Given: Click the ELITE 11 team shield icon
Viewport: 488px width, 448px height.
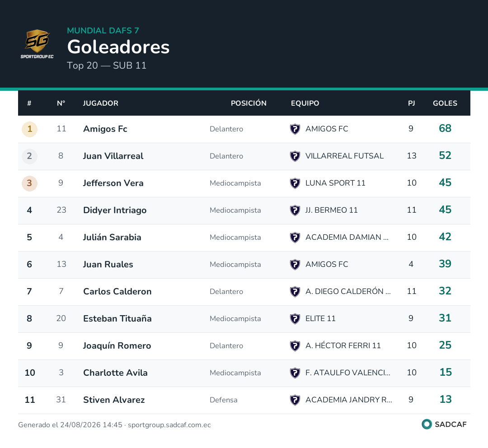Looking at the screenshot, I should [x=295, y=318].
